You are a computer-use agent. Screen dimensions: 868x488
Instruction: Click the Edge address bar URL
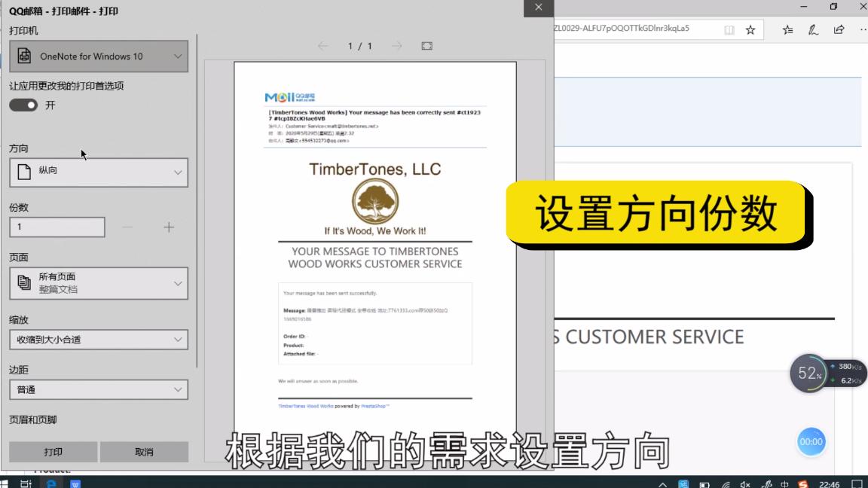click(x=622, y=28)
